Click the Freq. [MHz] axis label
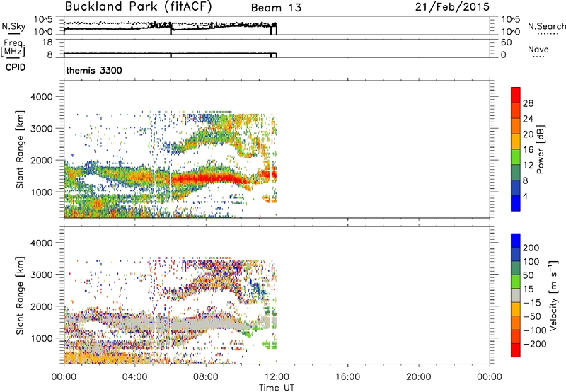This screenshot has height=392, width=566. point(13,47)
